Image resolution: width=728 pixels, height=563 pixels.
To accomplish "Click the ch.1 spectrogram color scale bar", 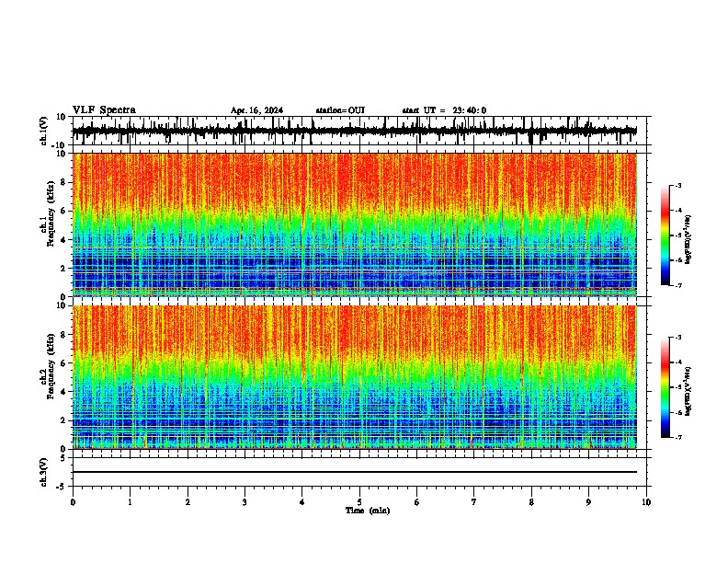I will pos(665,236).
